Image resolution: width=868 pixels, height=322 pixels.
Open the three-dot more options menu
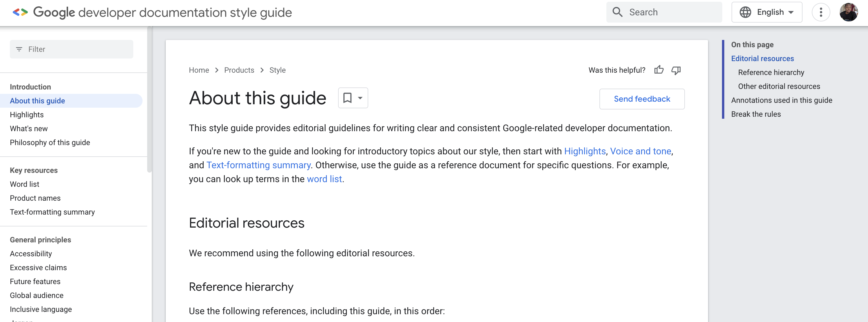coord(821,12)
